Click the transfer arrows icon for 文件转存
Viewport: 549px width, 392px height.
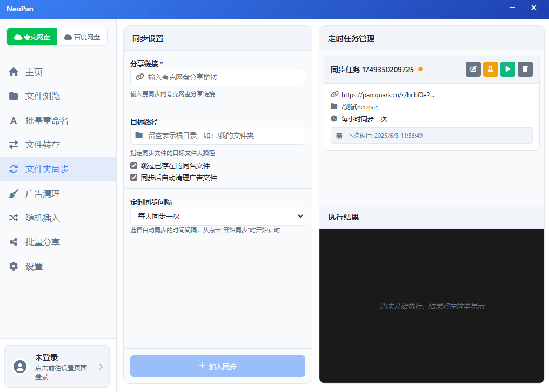coord(14,145)
